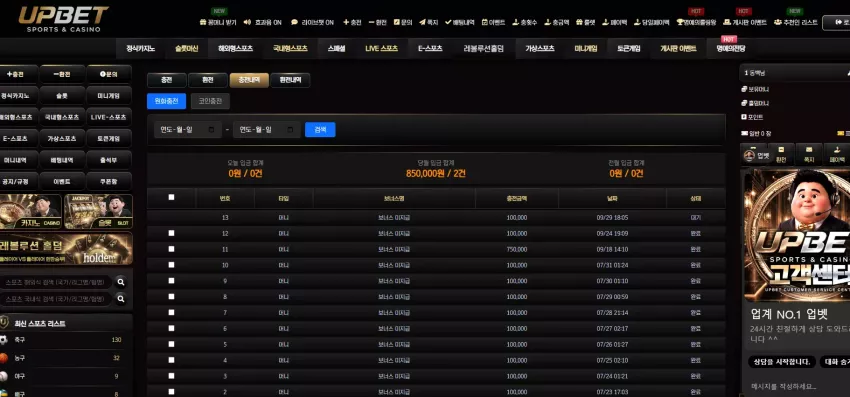
Task: Open 꽁머니 받기 in the top bar
Action: 218,22
